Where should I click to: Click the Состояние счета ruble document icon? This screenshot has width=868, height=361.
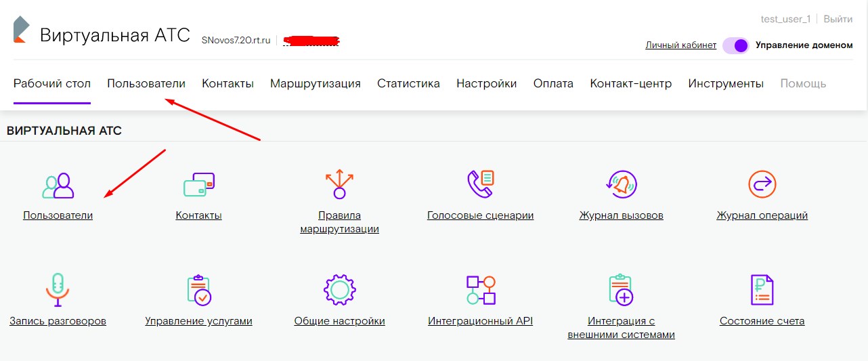tap(762, 290)
